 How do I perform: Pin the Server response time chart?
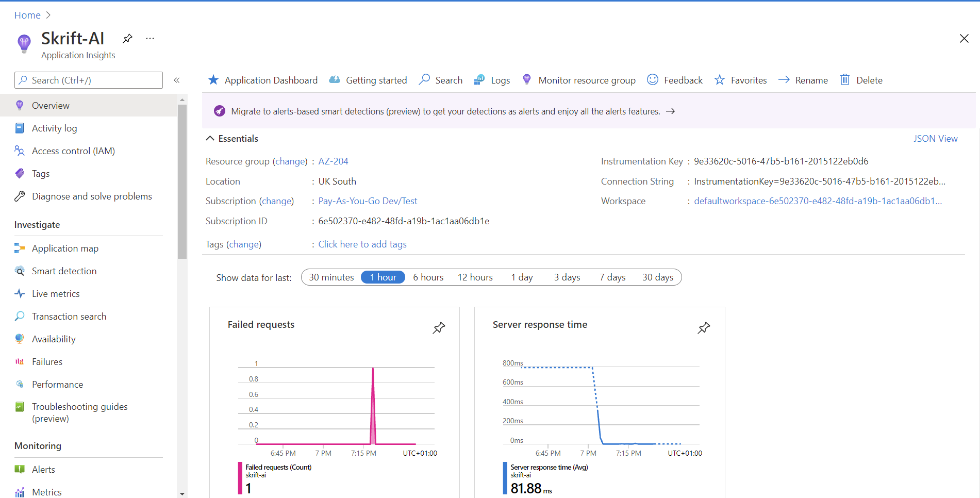(704, 328)
